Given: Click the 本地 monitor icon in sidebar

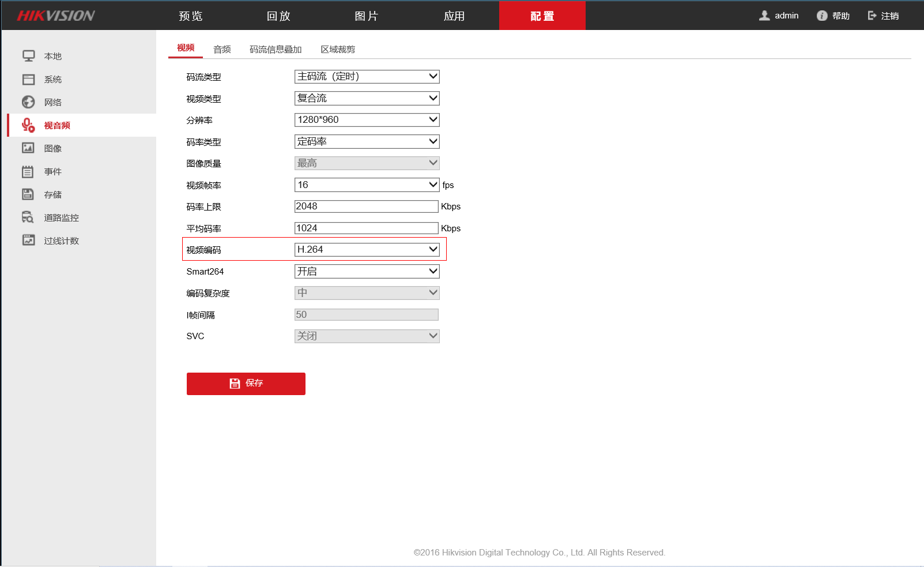Looking at the screenshot, I should 28,56.
